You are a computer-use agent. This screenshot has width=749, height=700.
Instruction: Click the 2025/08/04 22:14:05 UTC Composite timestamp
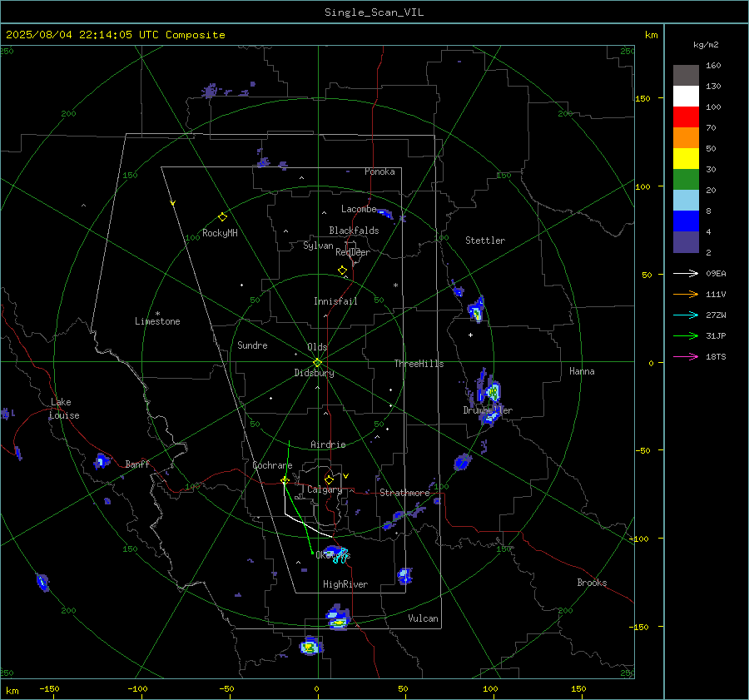(115, 35)
